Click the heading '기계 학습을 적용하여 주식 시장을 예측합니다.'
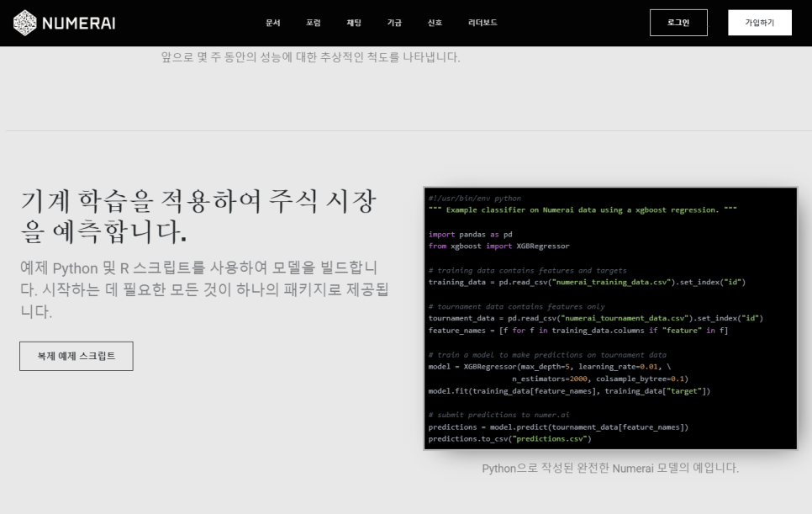This screenshot has height=514, width=812. 198,216
